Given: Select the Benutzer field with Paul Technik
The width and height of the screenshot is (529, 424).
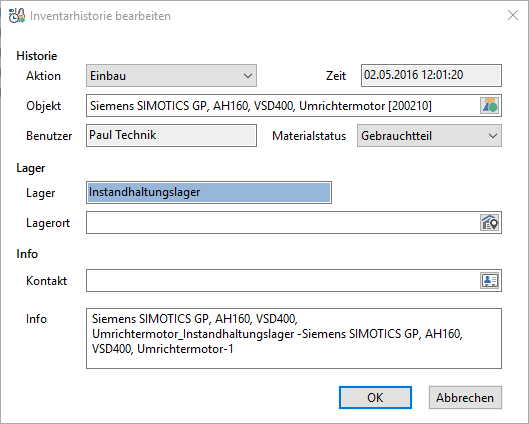Looking at the screenshot, I should 171,136.
